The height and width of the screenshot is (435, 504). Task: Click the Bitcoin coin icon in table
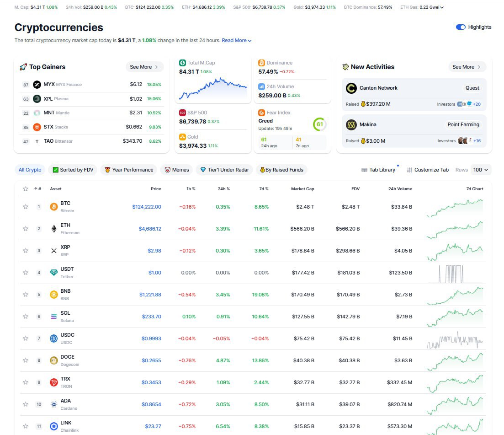54,207
